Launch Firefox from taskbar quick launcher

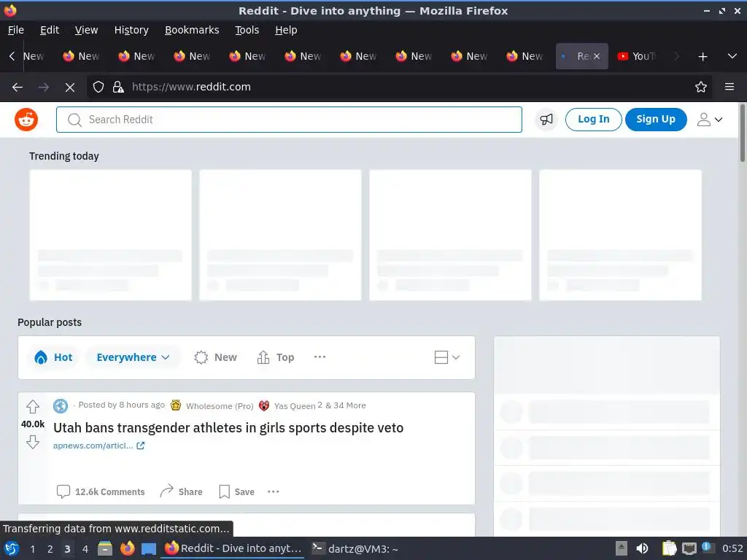[x=127, y=548]
